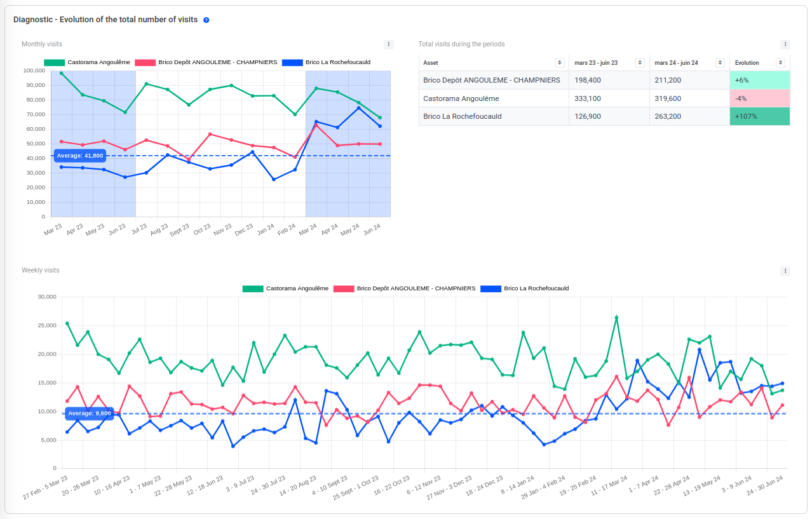Image resolution: width=812 pixels, height=519 pixels.
Task: Click the sort icon for mars 24 - juin 24
Action: click(x=720, y=63)
